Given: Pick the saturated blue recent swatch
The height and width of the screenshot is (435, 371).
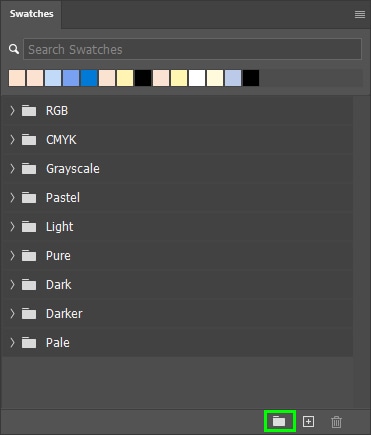Looking at the screenshot, I should pos(89,78).
